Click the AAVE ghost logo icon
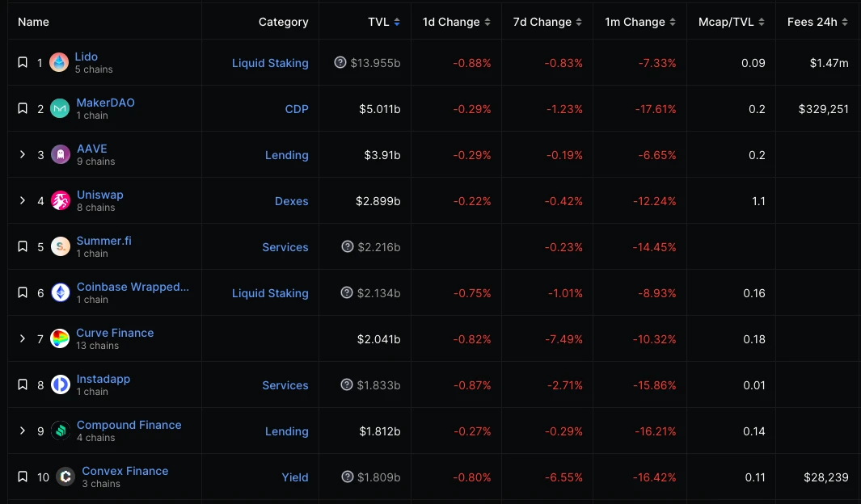 pos(61,154)
